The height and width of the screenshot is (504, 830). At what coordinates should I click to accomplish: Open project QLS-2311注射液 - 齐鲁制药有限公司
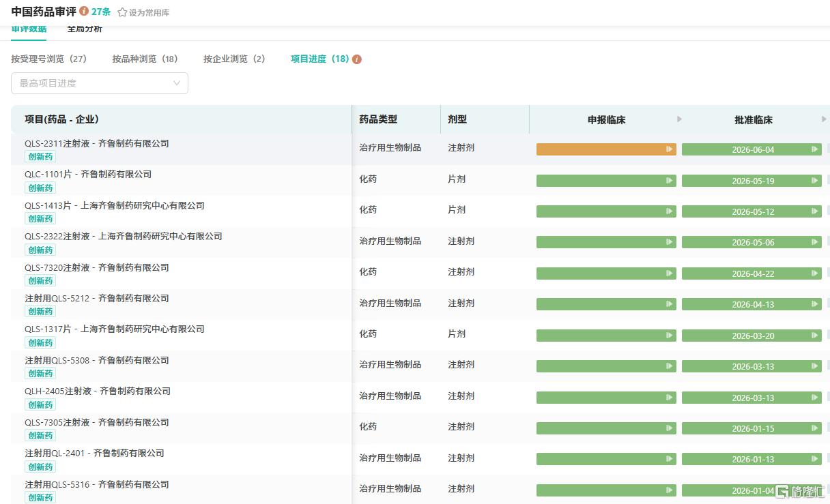97,144
